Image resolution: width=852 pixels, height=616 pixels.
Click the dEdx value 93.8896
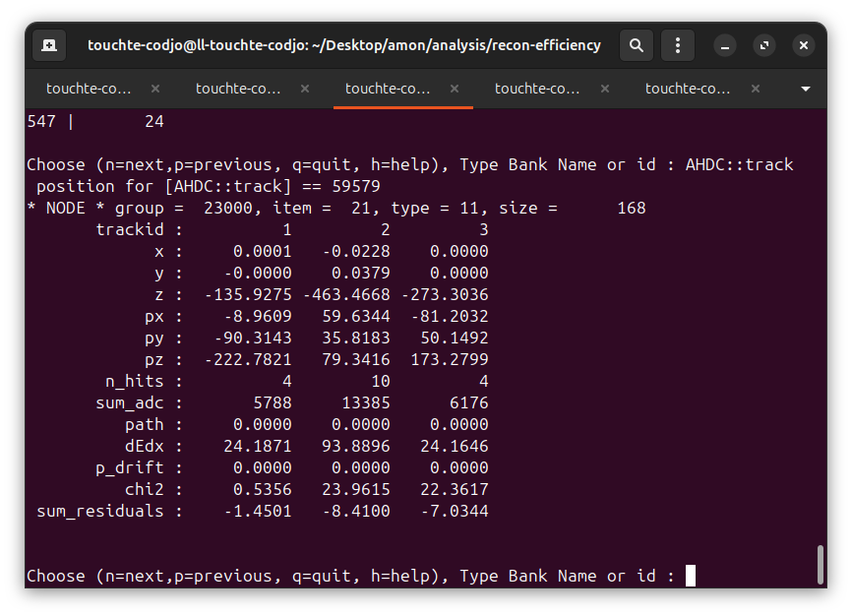pos(356,447)
